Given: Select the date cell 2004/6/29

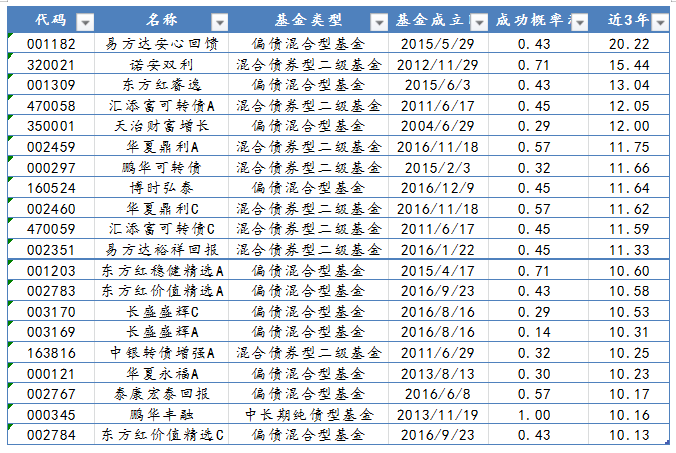Looking at the screenshot, I should [x=438, y=126].
